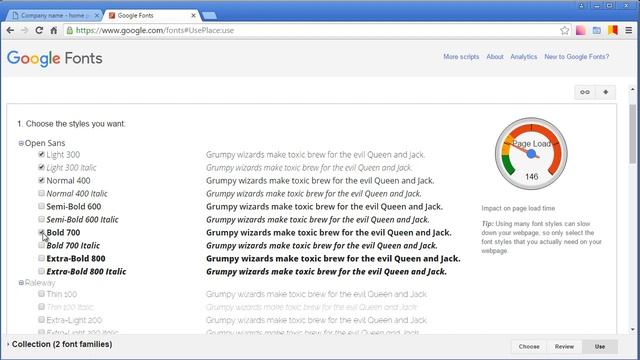
Task: Click the pink extension icon in toolbar
Action: (580, 30)
